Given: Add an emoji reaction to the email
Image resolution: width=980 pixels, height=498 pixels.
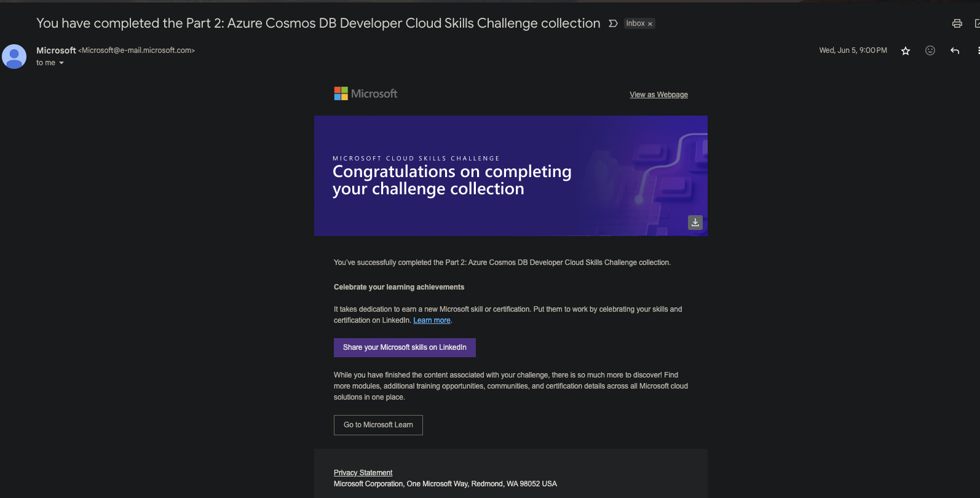Looking at the screenshot, I should click(x=930, y=50).
